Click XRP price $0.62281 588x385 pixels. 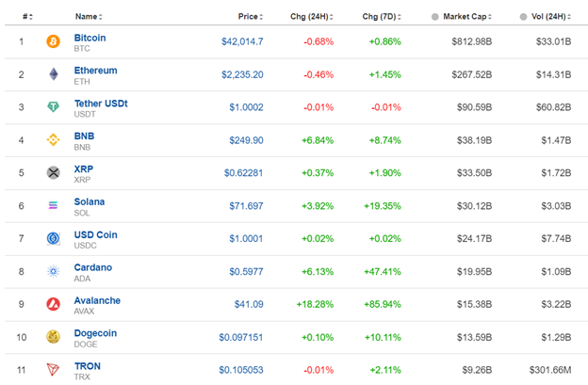[x=243, y=173]
